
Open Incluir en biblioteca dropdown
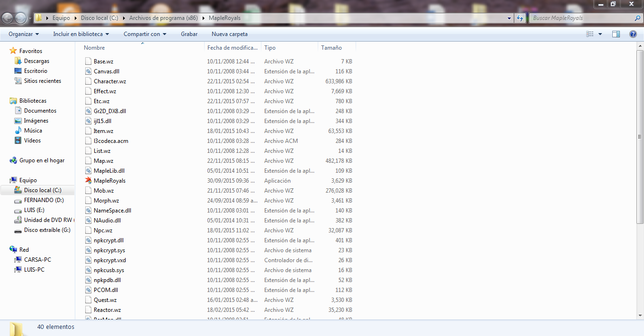(81, 34)
